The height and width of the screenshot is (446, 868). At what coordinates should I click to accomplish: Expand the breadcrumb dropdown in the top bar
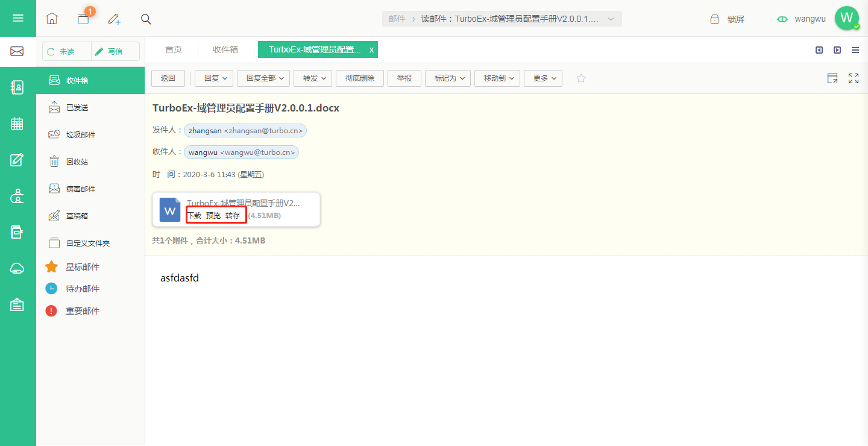pyautogui.click(x=611, y=19)
